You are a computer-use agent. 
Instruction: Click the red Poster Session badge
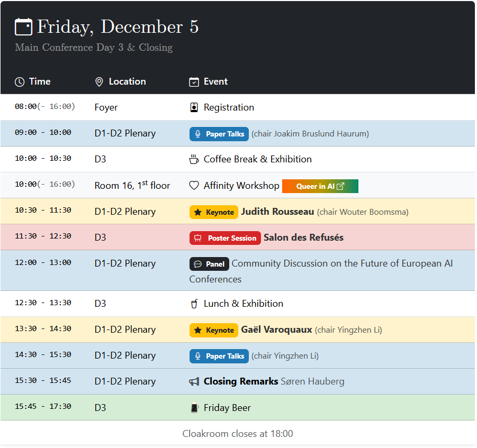[225, 238]
